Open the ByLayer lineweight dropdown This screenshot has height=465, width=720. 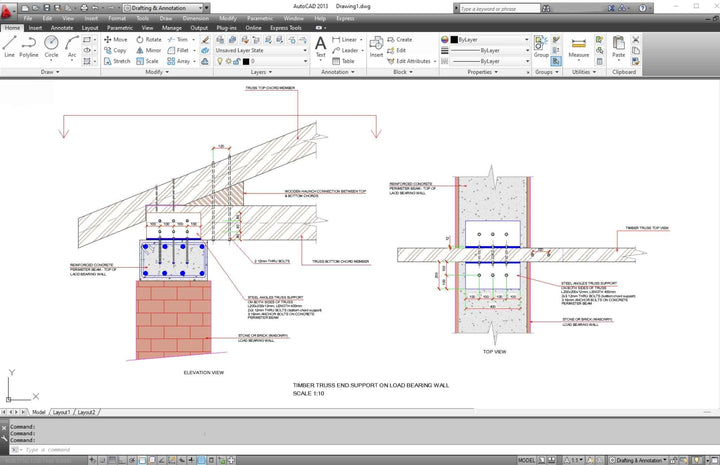(x=490, y=50)
